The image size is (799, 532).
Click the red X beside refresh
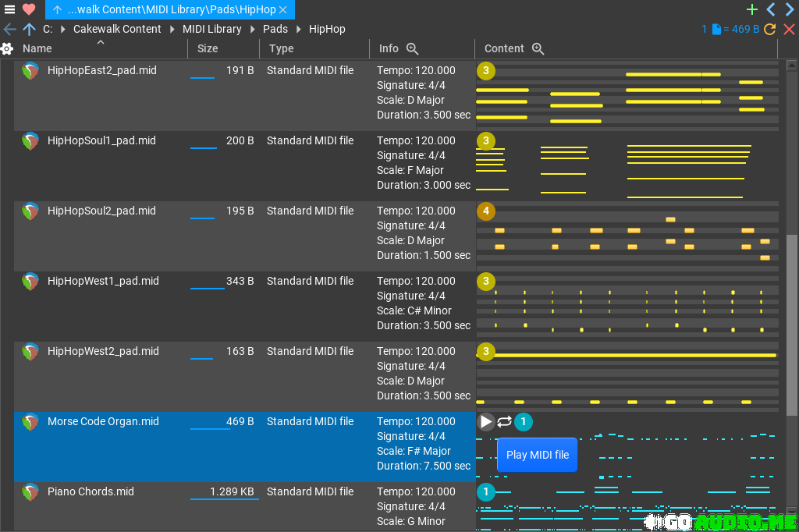[790, 29]
